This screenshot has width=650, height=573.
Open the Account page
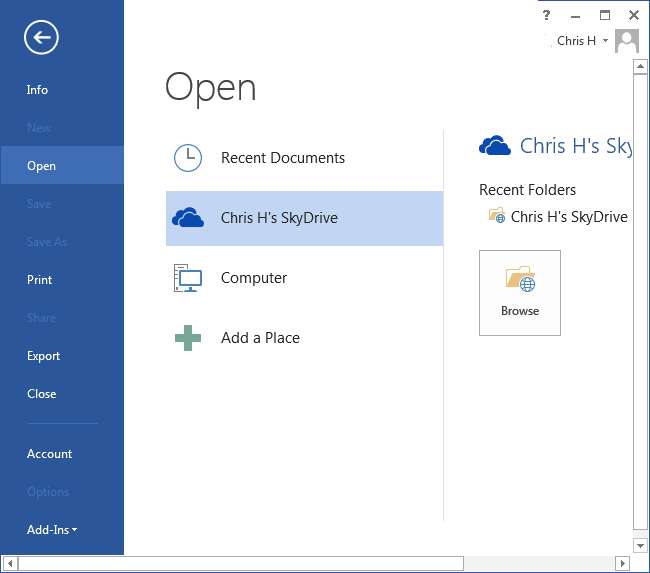click(x=50, y=454)
